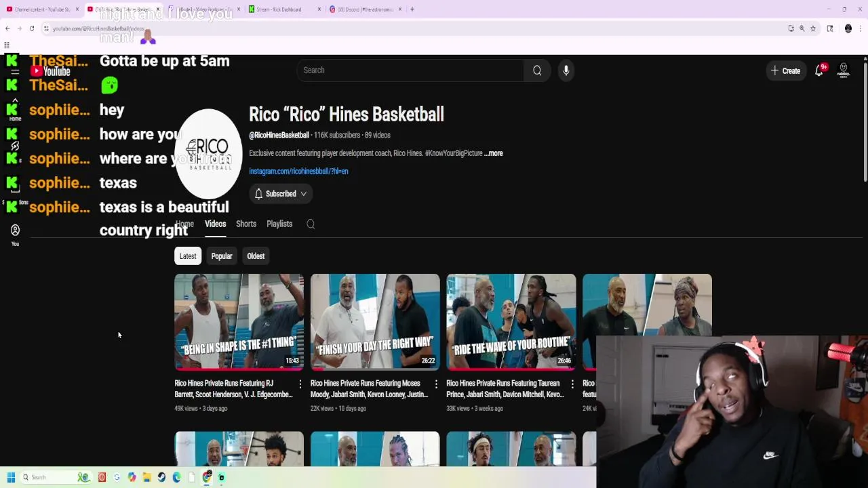This screenshot has height=488, width=868.
Task: Click the red Opera-style icon in the taskbar
Action: 102,477
